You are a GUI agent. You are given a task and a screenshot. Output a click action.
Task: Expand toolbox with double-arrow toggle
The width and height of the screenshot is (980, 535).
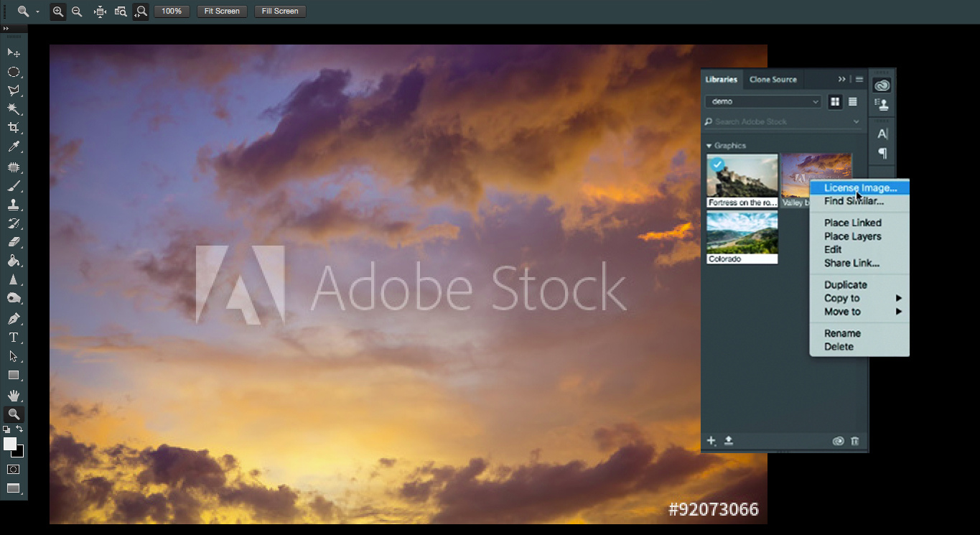pos(6,29)
